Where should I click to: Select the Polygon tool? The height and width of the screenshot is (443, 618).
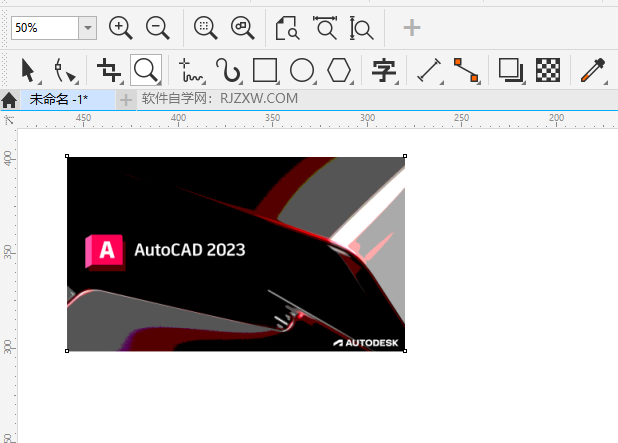[x=339, y=70]
